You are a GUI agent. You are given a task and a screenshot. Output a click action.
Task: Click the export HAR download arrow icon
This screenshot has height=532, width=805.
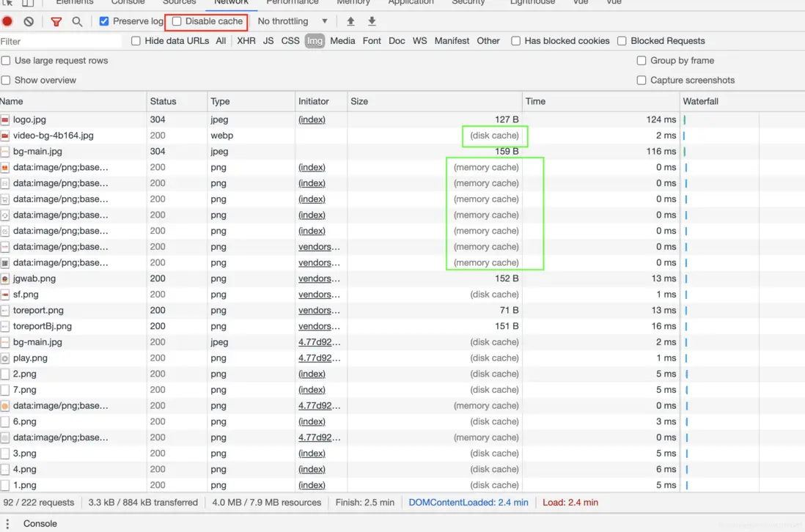point(372,22)
